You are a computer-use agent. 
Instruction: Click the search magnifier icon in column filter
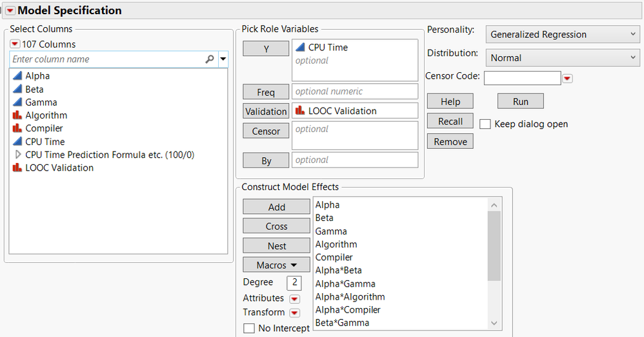209,59
